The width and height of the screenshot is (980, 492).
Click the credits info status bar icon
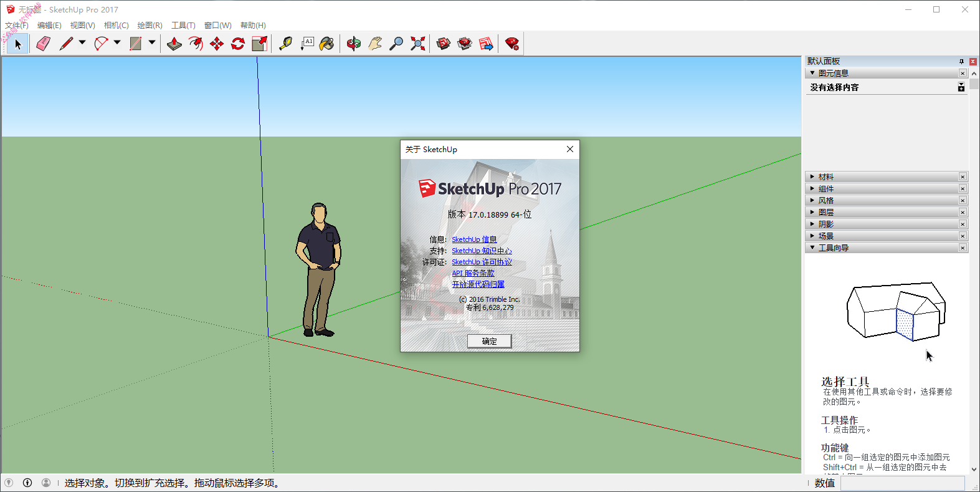(x=27, y=483)
